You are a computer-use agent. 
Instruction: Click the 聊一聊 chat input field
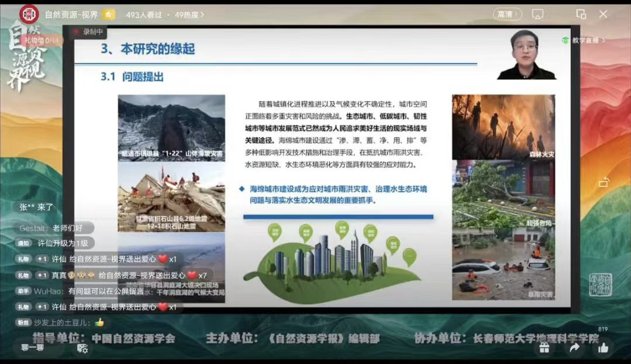tap(33, 348)
